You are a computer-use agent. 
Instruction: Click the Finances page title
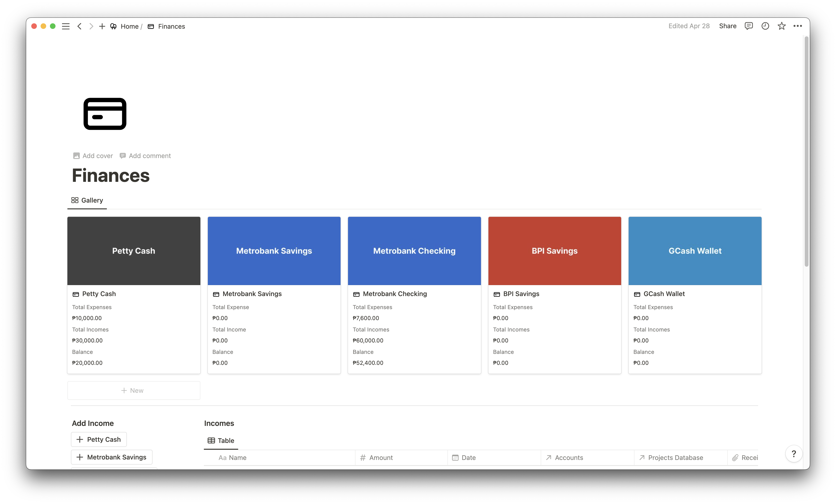(111, 175)
